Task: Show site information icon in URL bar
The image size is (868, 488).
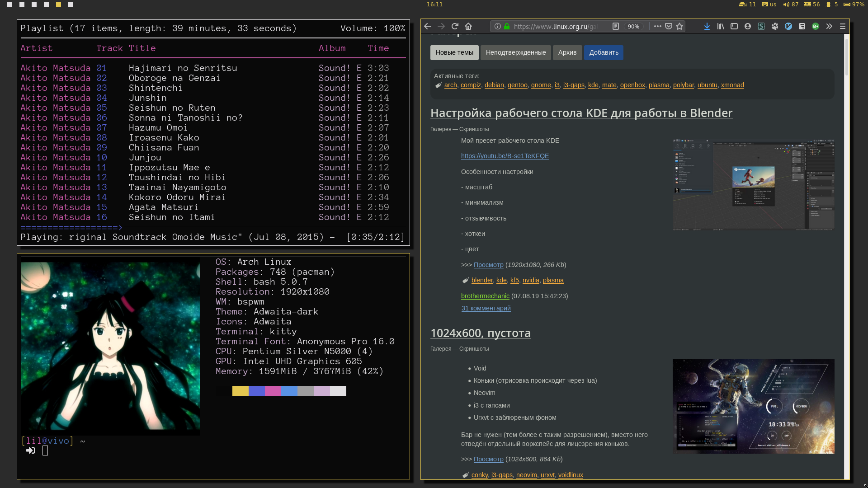Action: tap(497, 26)
